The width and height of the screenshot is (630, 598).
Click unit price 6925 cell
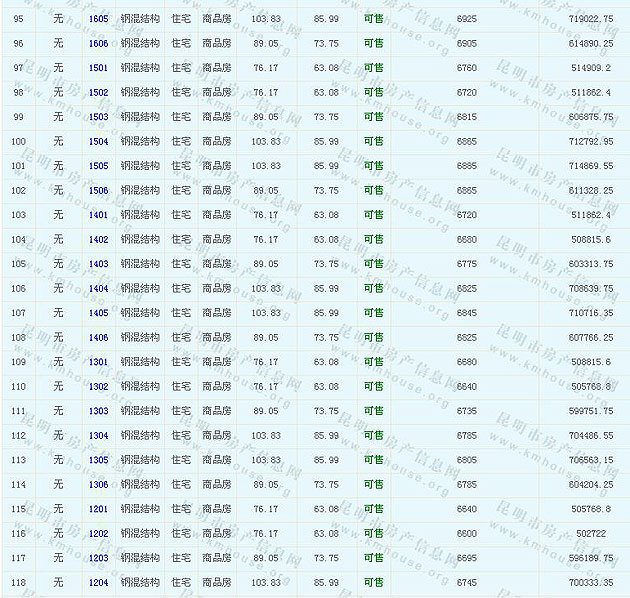tap(466, 19)
